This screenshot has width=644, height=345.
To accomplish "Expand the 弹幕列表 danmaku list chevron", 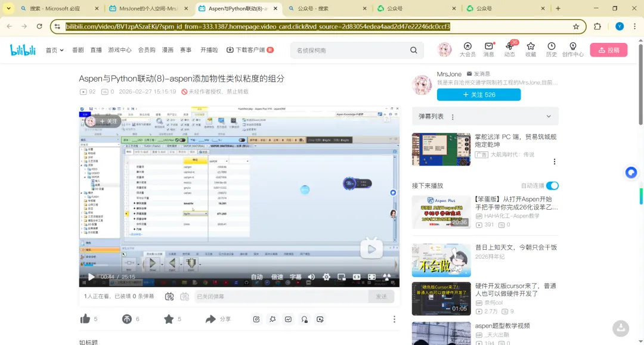I will [x=549, y=117].
